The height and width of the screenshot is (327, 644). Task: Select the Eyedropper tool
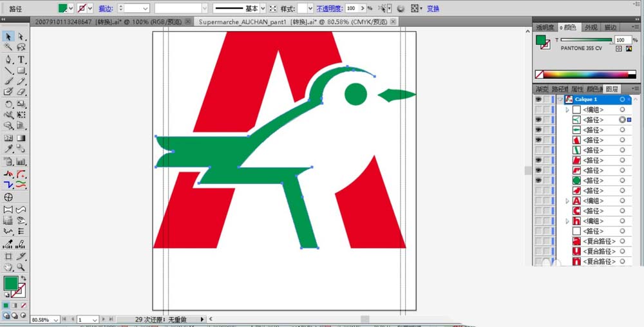pyautogui.click(x=8, y=149)
